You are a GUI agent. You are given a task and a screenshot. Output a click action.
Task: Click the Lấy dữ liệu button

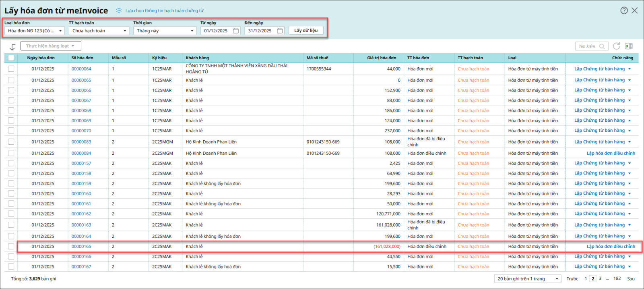click(306, 31)
